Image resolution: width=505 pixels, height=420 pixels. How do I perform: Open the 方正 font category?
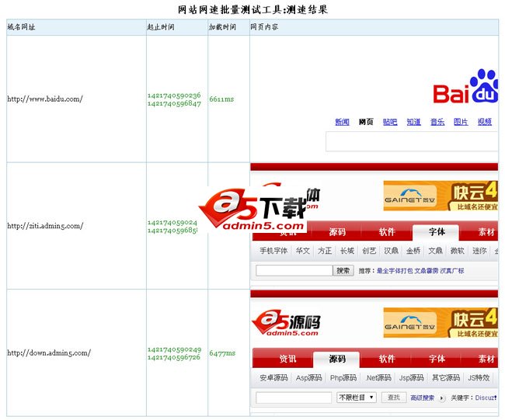[x=325, y=251]
